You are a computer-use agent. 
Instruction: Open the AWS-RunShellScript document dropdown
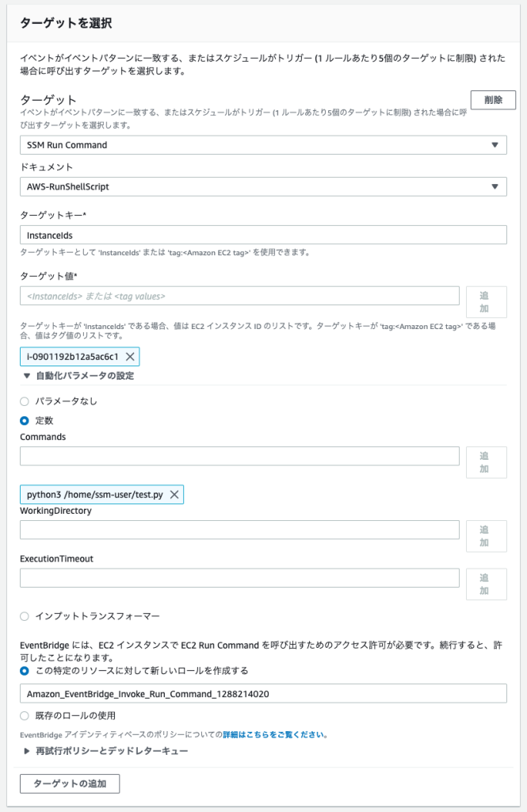click(x=263, y=186)
